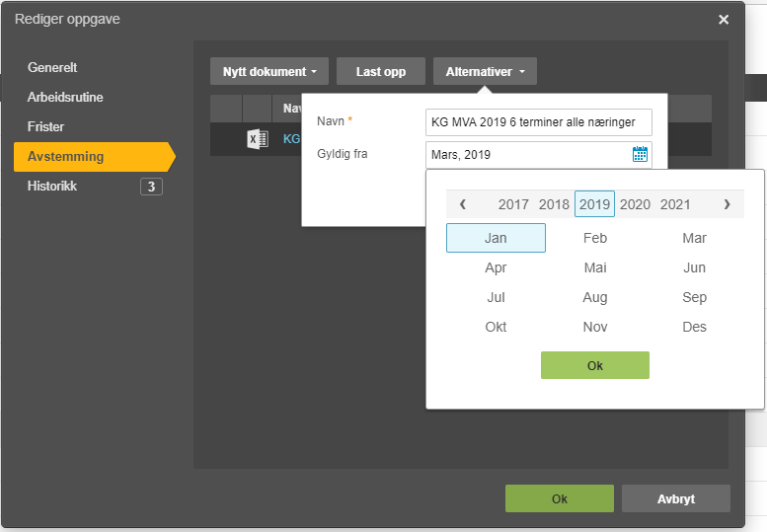Go to previous years in month picker
Screen dimensions: 767x532
[x=463, y=204]
